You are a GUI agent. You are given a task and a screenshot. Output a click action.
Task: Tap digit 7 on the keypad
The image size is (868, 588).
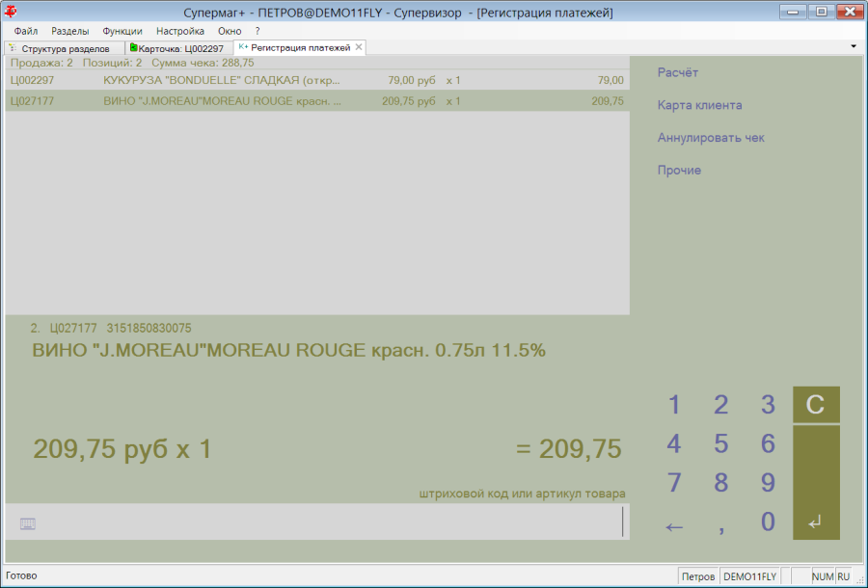coord(674,482)
